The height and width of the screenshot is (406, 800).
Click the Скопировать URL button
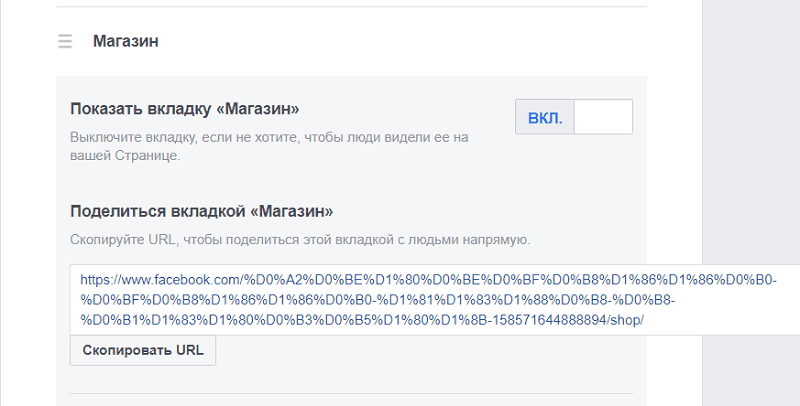click(143, 350)
